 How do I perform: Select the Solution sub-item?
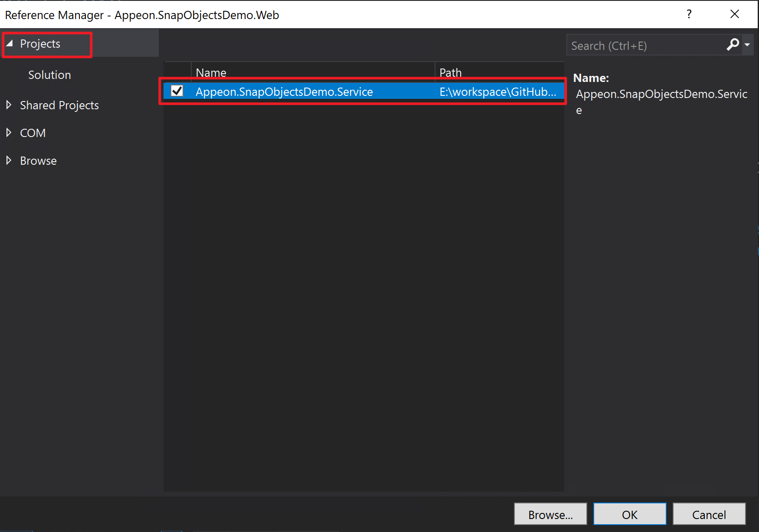coord(49,75)
